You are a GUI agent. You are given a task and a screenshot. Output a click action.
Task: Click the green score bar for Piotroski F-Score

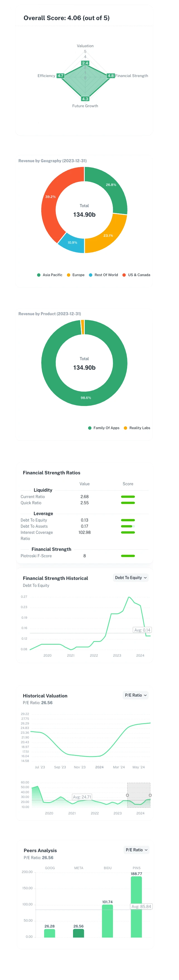click(128, 556)
